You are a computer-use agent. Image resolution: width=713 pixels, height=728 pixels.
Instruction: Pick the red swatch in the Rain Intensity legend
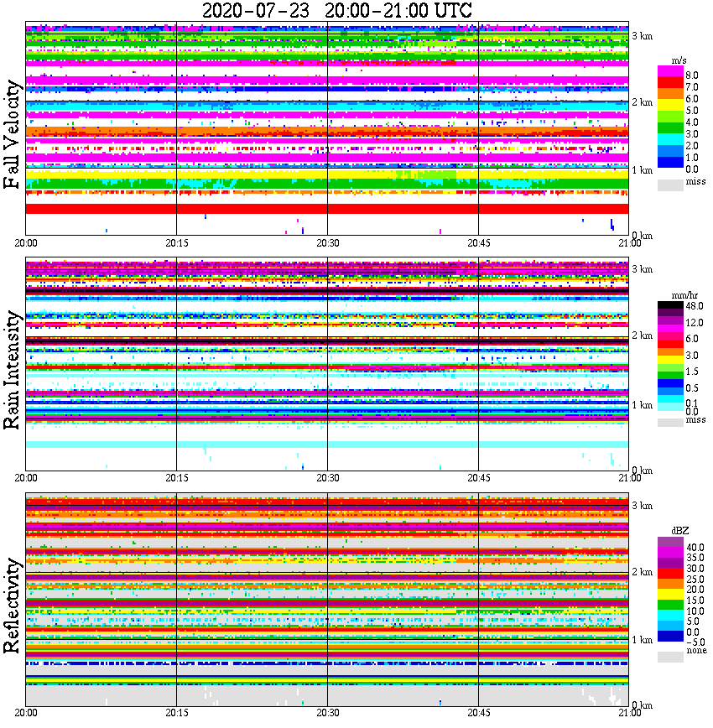(x=670, y=344)
